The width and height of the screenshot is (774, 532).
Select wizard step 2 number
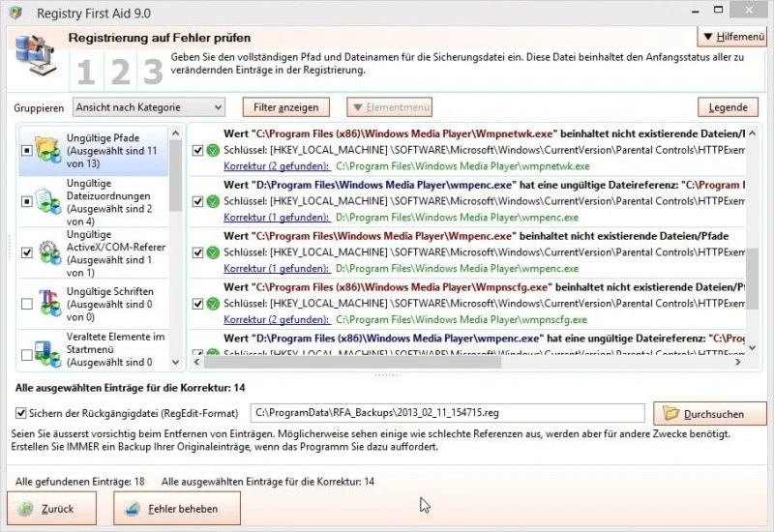[x=120, y=72]
